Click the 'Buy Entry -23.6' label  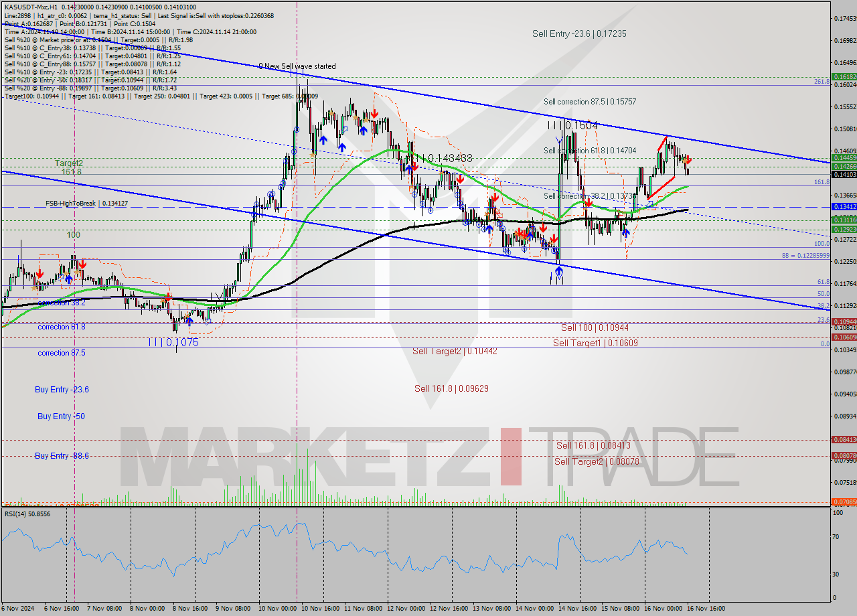click(x=62, y=389)
